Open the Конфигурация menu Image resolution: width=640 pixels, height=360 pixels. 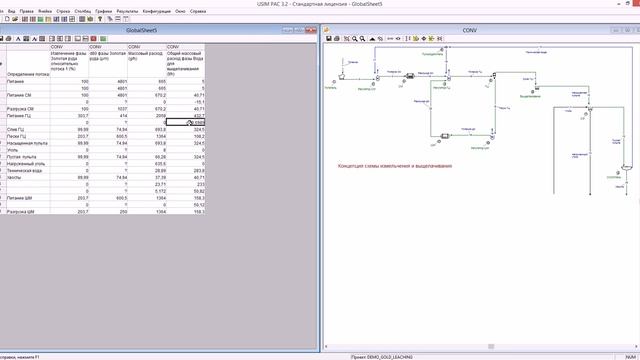[x=157, y=11]
